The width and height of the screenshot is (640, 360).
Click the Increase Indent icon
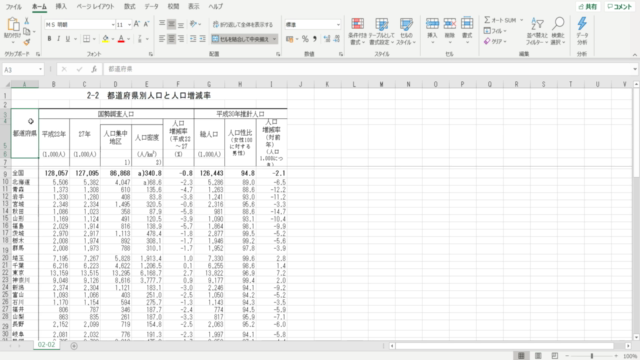(202, 39)
